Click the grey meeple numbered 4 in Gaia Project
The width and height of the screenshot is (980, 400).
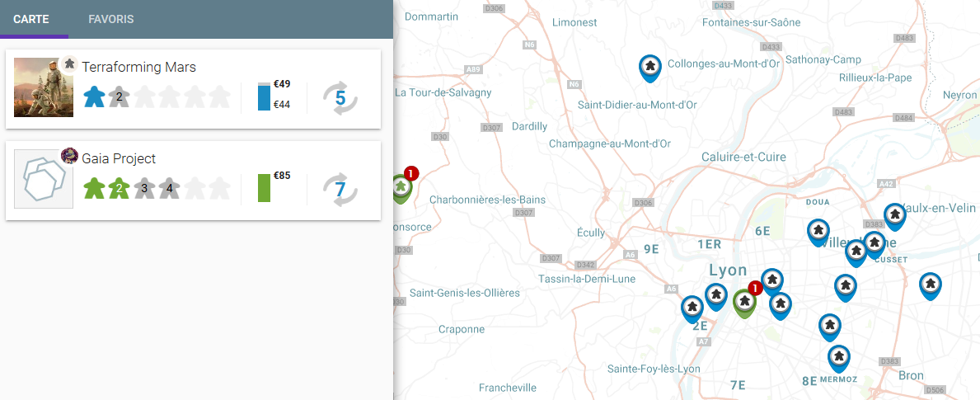(x=169, y=188)
